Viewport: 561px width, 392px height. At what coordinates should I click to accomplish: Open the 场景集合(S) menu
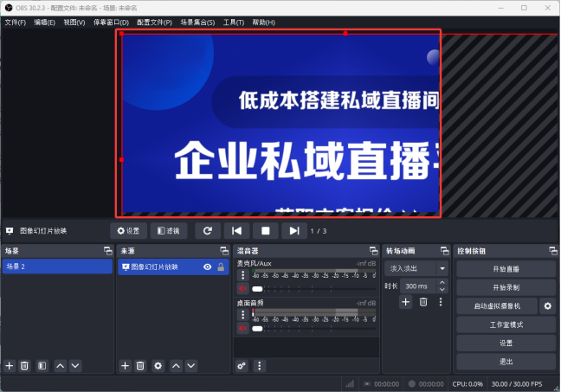197,22
